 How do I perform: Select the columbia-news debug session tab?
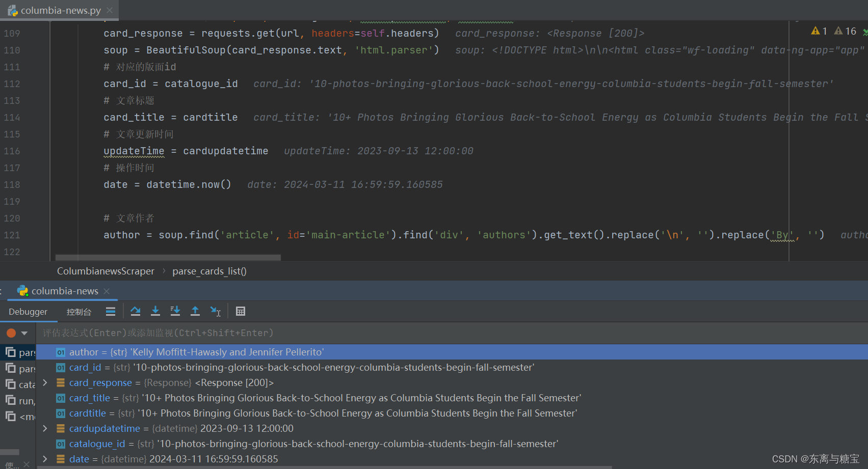(62, 291)
